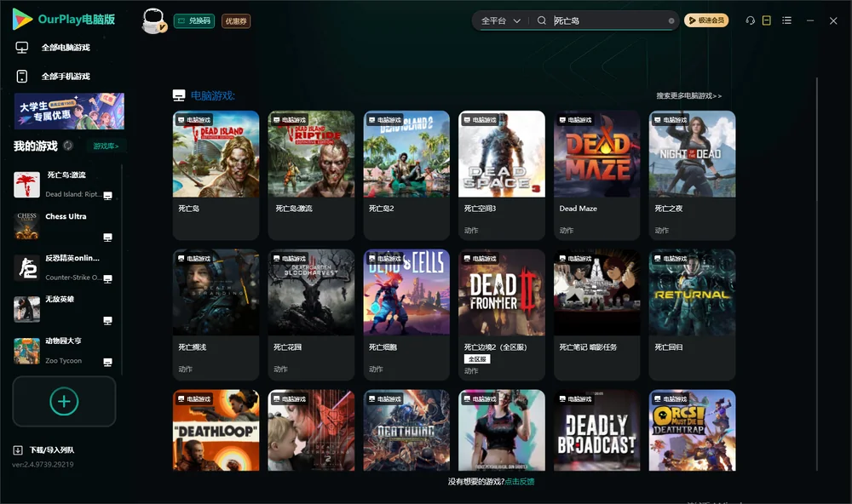Image resolution: width=852 pixels, height=504 pixels.
Task: Open the Returnal game card
Action: pyautogui.click(x=692, y=314)
